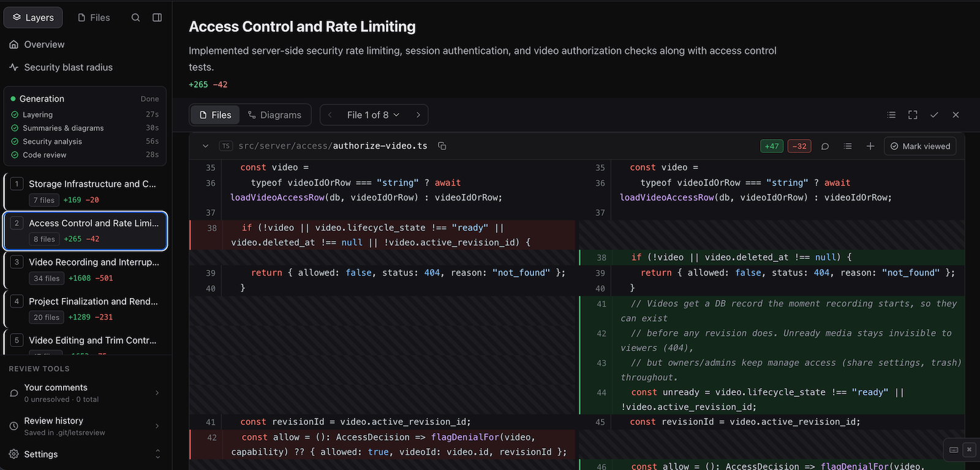This screenshot has width=980, height=470.
Task: Switch to the sidebar Files tab
Action: tap(94, 18)
